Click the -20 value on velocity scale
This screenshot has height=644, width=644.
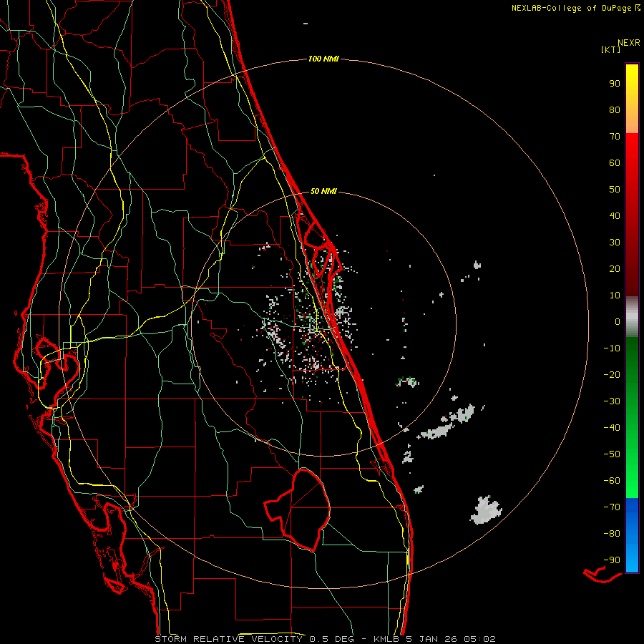[612, 375]
